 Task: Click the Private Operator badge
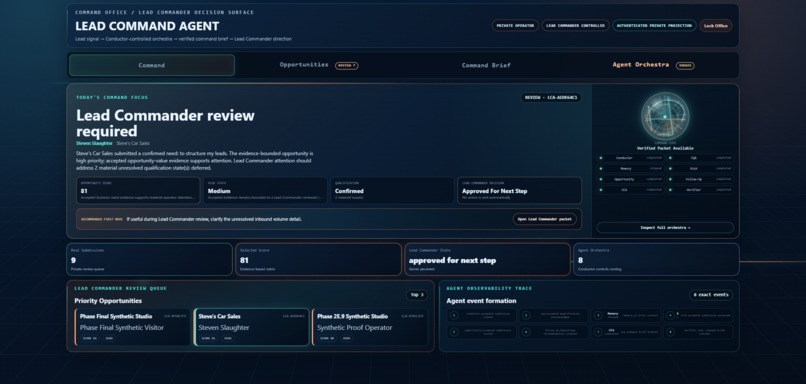(x=515, y=26)
